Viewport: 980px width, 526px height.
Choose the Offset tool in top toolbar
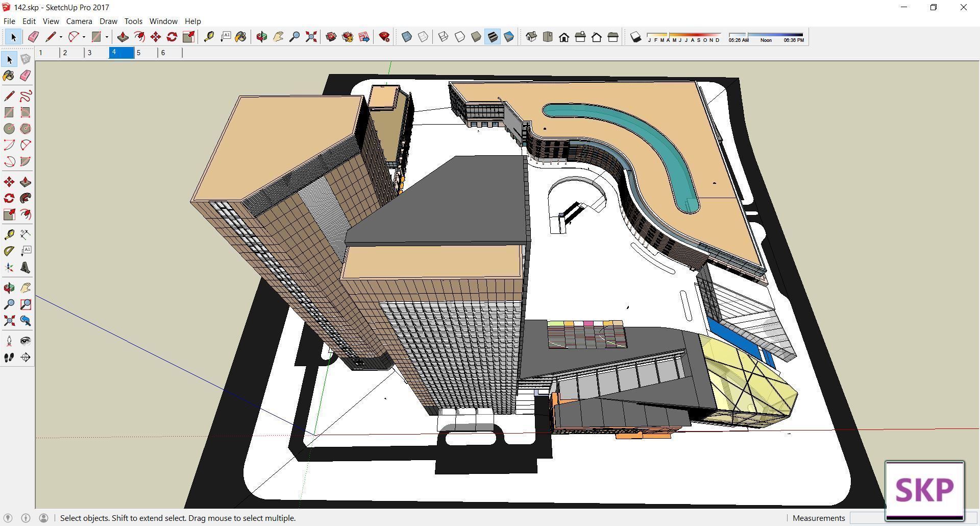pos(139,37)
